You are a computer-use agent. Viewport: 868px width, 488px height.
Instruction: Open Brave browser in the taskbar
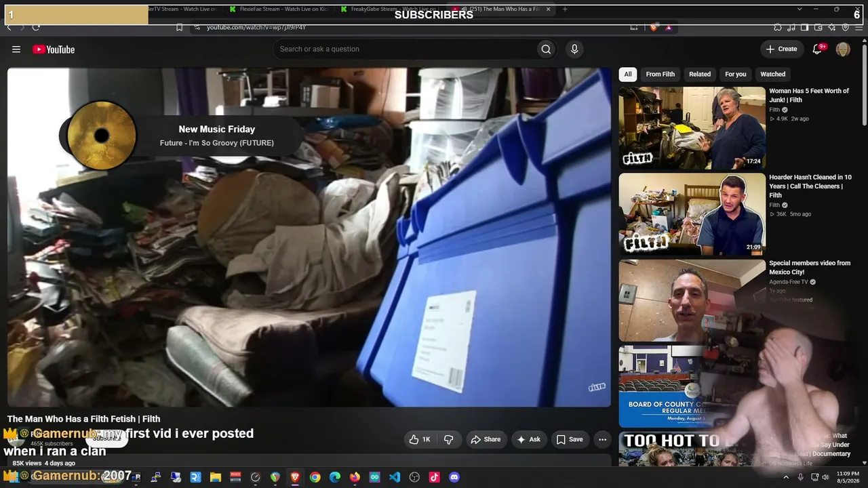click(x=295, y=477)
